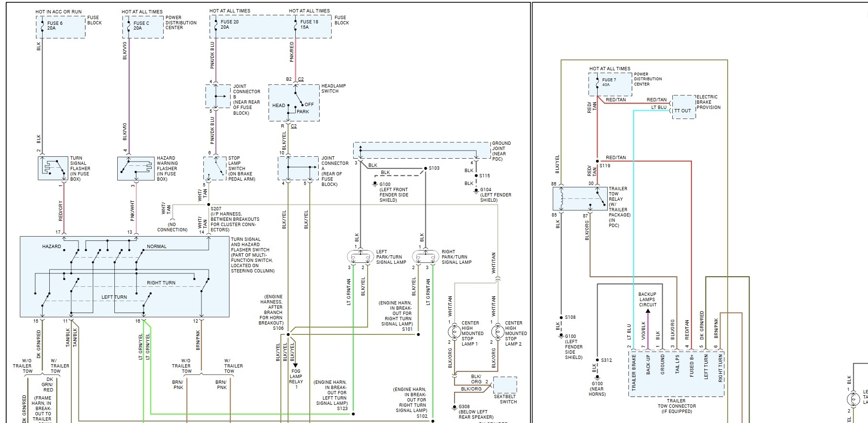Click the Trailer Tow Relay symbol
The height and width of the screenshot is (423, 868).
(579, 199)
